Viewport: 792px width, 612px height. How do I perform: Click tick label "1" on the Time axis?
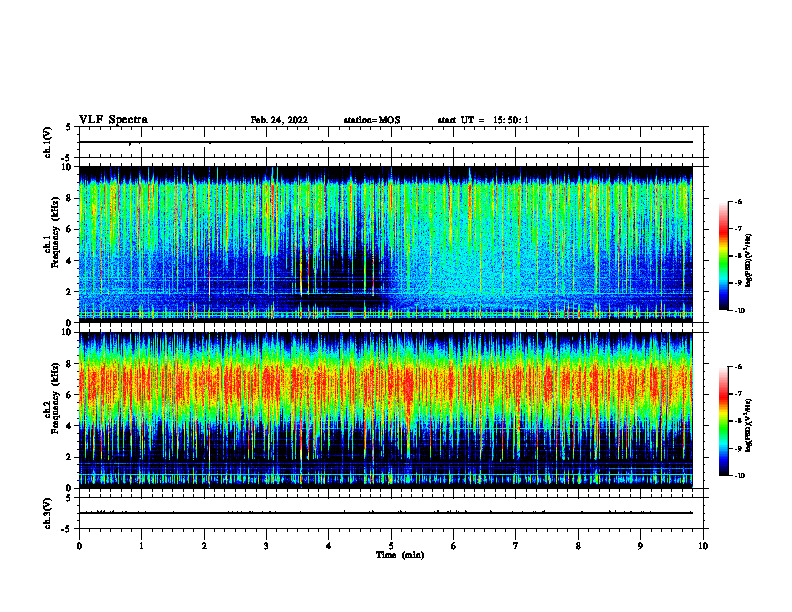click(141, 546)
